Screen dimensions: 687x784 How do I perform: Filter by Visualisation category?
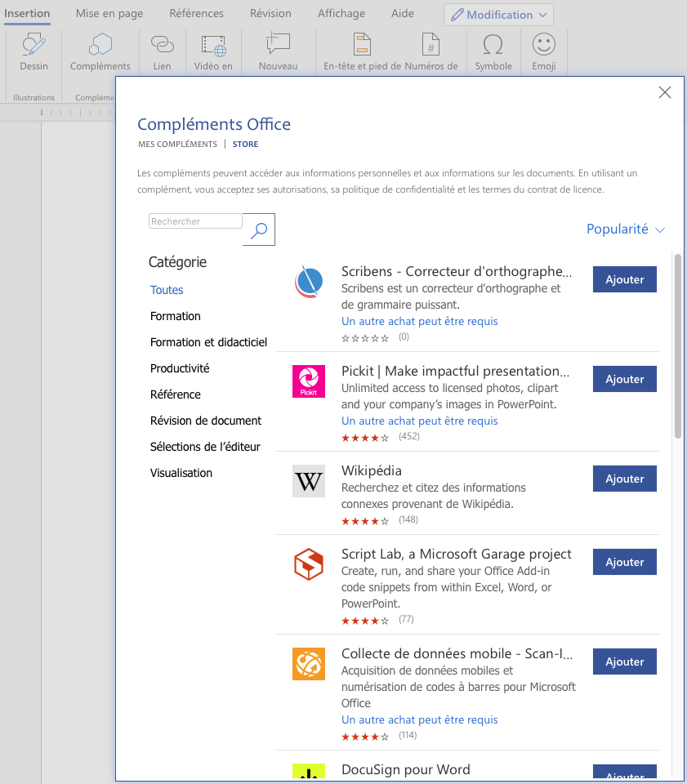pos(181,473)
